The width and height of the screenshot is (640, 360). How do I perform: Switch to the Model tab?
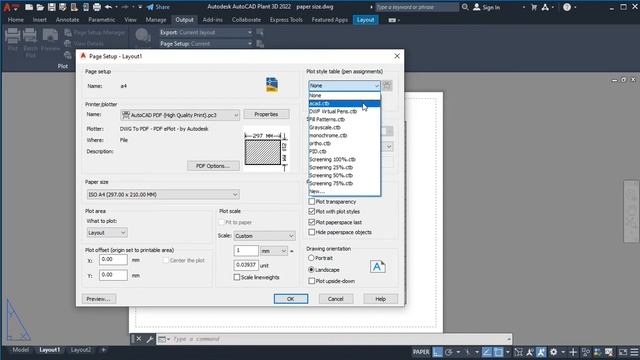[x=20, y=350]
